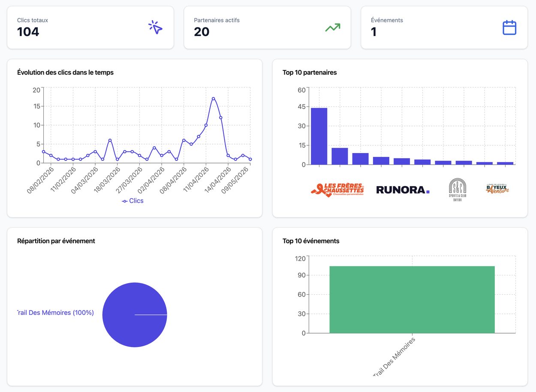
Task: Click the calendar icon on Événements card
Action: 509,27
